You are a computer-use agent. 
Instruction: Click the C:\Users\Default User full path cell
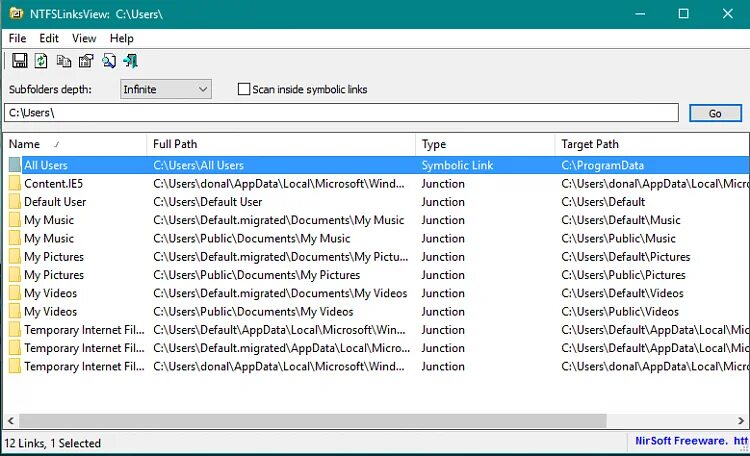coord(208,202)
